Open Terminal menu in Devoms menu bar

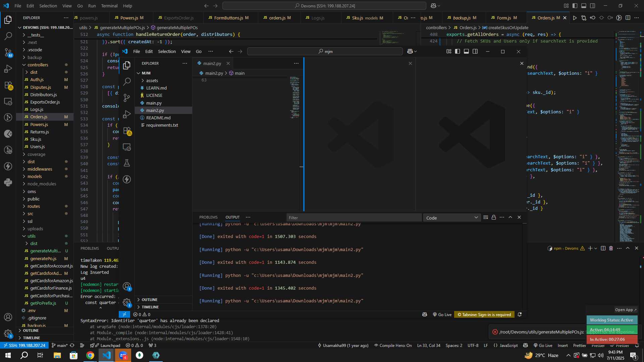click(109, 6)
